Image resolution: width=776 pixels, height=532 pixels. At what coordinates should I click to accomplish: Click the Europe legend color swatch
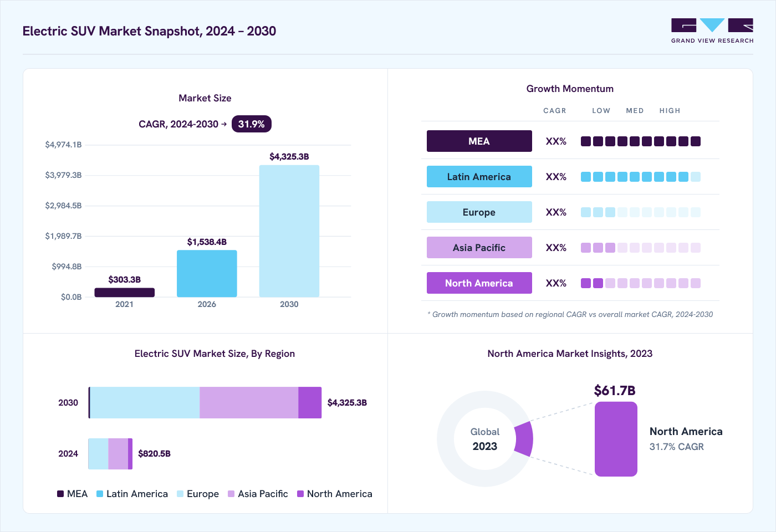point(180,494)
